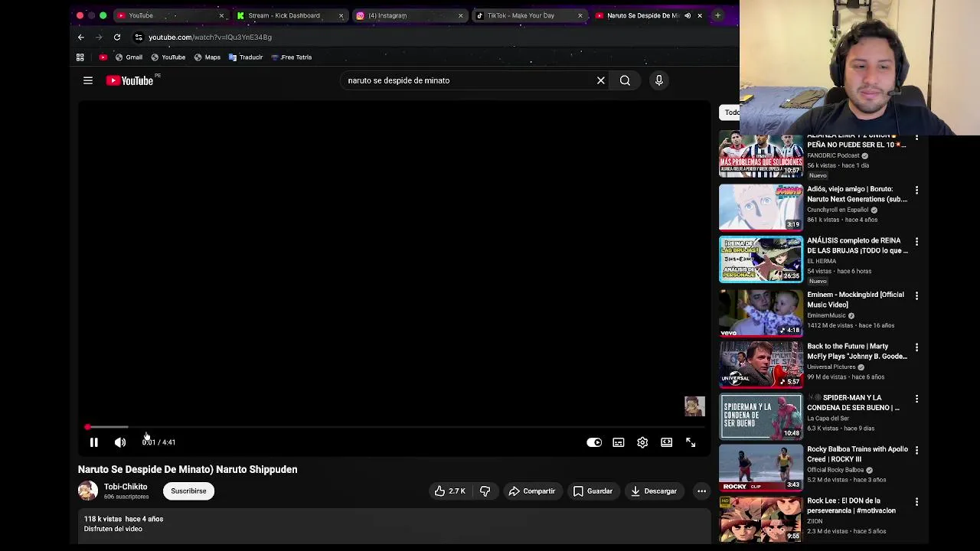Click the address bar URL

point(210,37)
